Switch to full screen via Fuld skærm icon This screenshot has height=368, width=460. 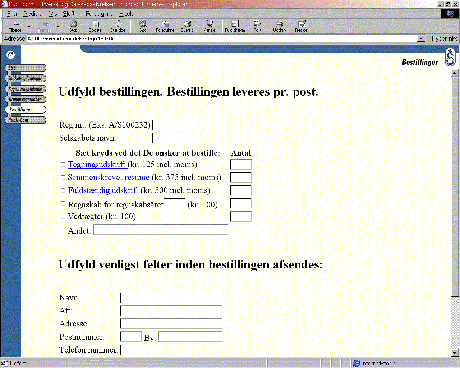[x=235, y=26]
